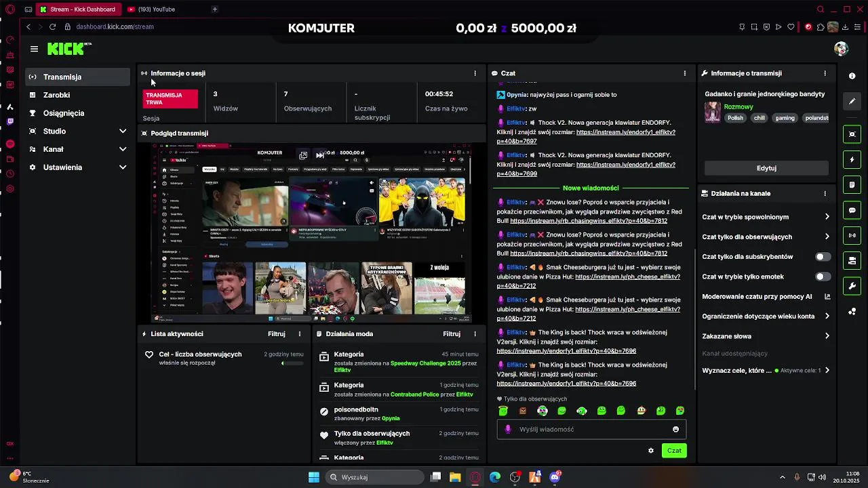This screenshot has width=868, height=488.
Task: Open Działania moda panel three-dot menu
Action: click(x=475, y=333)
